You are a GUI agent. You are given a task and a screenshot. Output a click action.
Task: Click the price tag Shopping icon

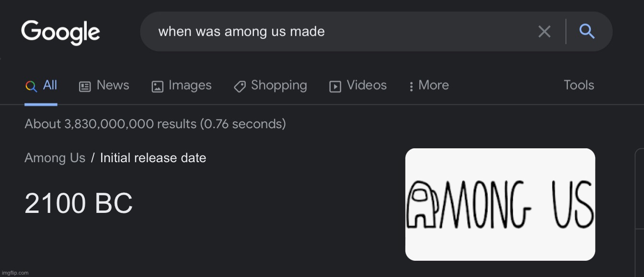point(240,87)
